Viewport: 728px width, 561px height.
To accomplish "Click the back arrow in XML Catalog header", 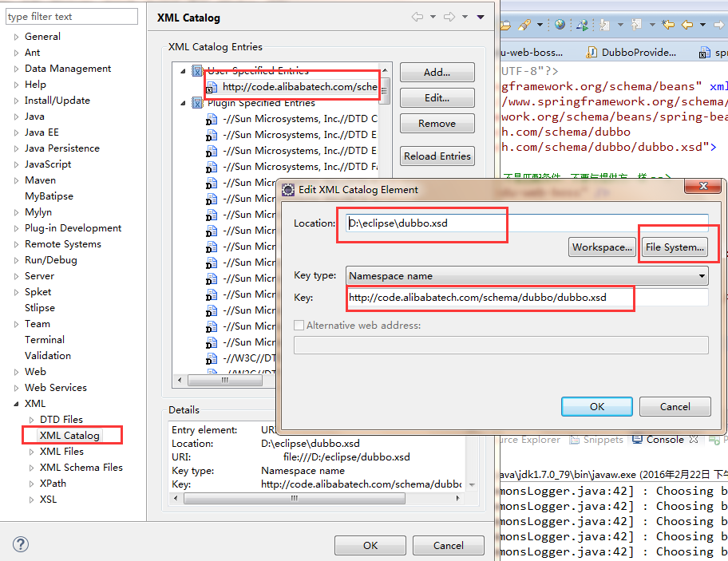I will coord(417,18).
